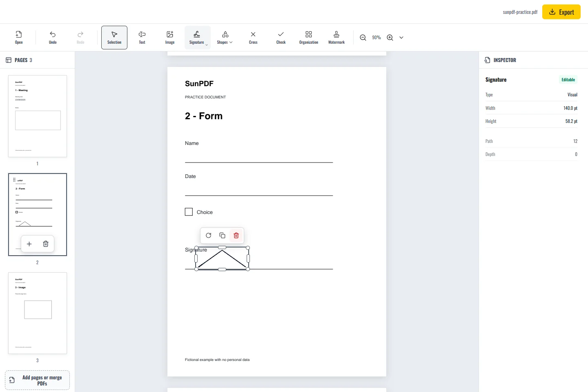The height and width of the screenshot is (392, 588).
Task: Click the Fictional example footer text
Action: [217, 360]
